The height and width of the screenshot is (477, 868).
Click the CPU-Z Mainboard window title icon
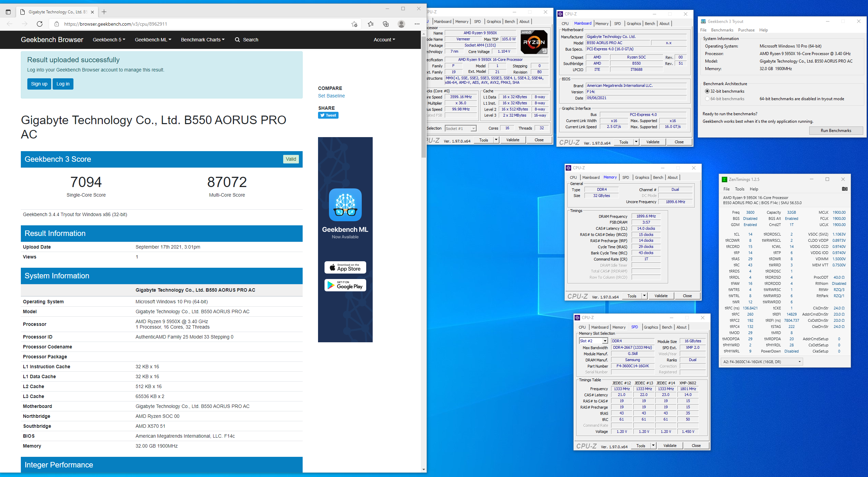[x=560, y=14]
